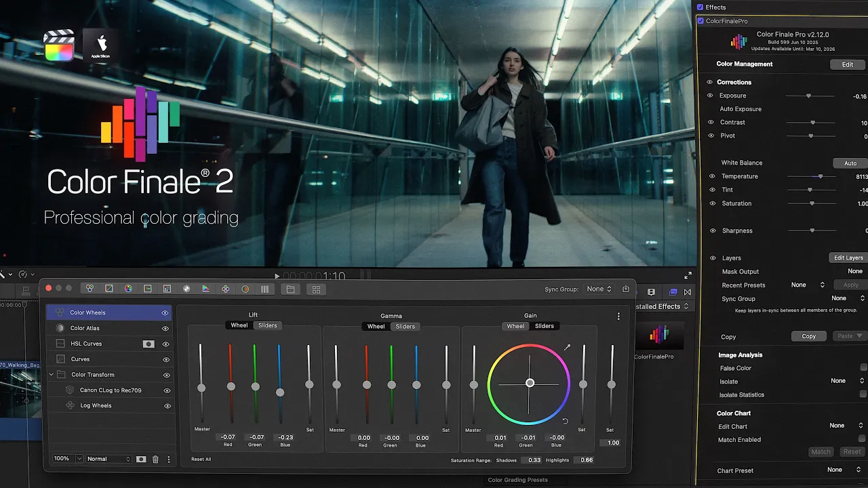Click the HSL color wheel toolbar icon
868x488 pixels.
point(128,289)
